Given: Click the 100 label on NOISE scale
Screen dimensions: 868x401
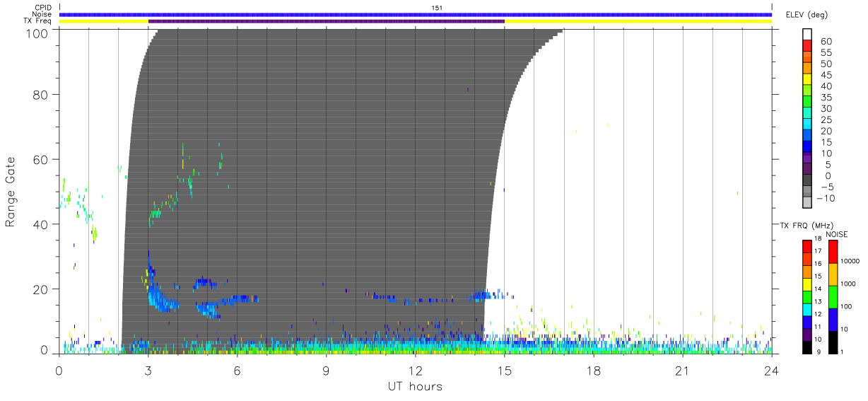Looking at the screenshot, I should tap(847, 306).
